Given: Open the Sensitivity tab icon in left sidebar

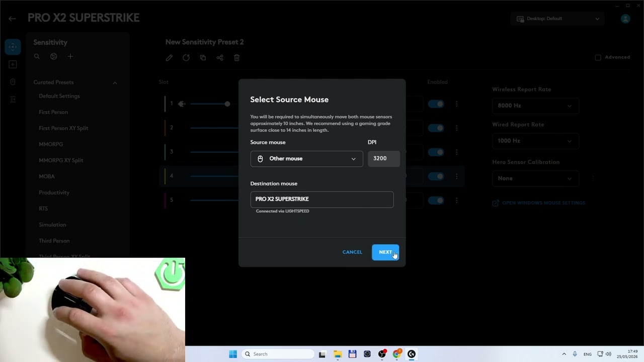Looking at the screenshot, I should 13,47.
